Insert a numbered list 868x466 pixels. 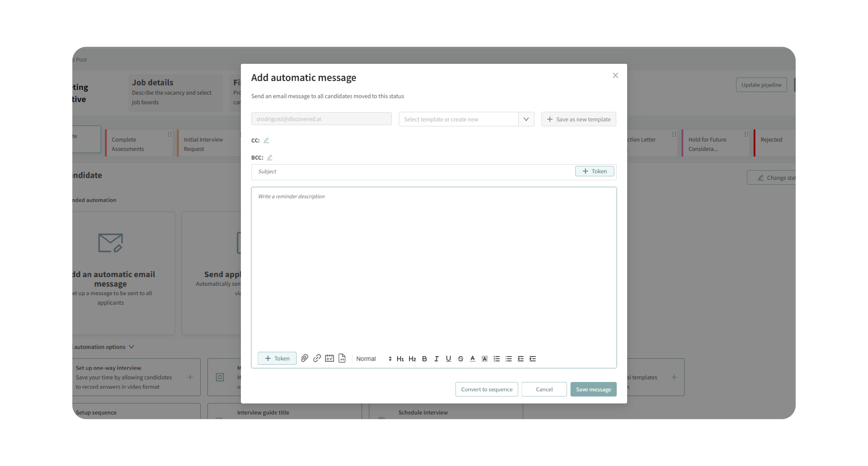coord(496,359)
